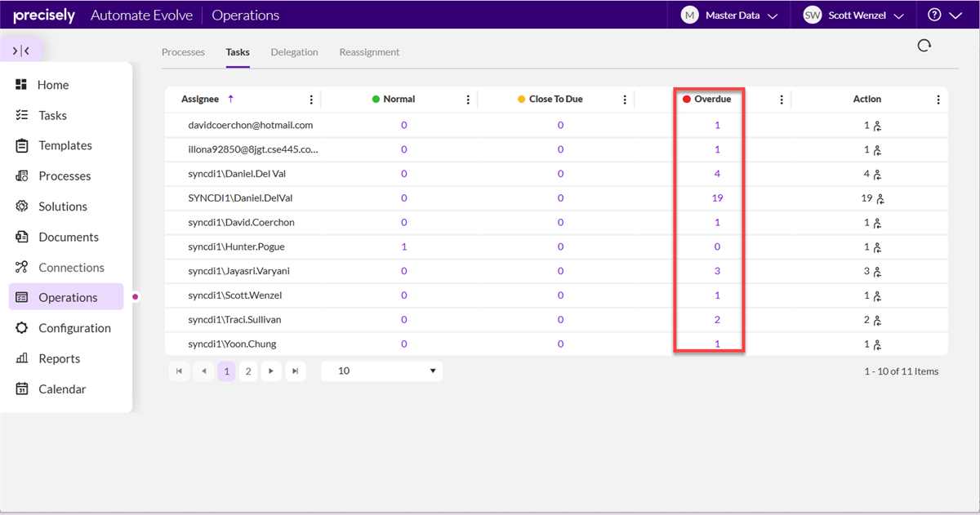The image size is (980, 515).
Task: Open the Assignee column options menu
Action: pos(311,100)
